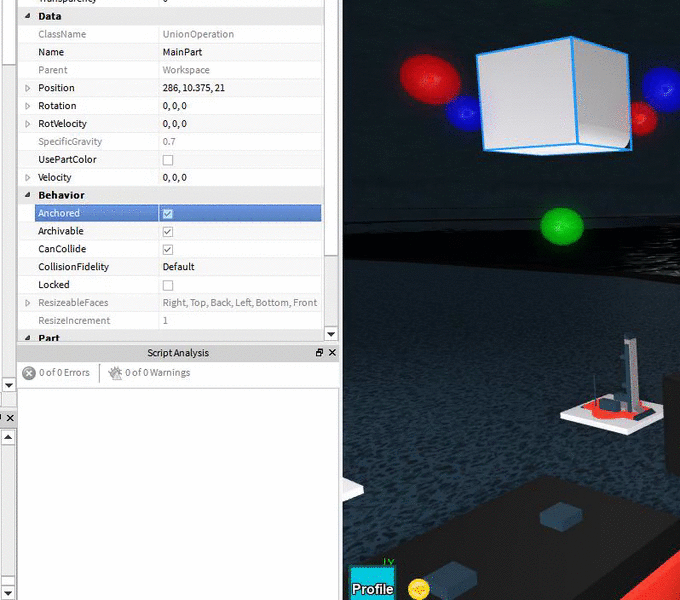Collapse the Part section
This screenshot has height=600, width=680.
(28, 337)
